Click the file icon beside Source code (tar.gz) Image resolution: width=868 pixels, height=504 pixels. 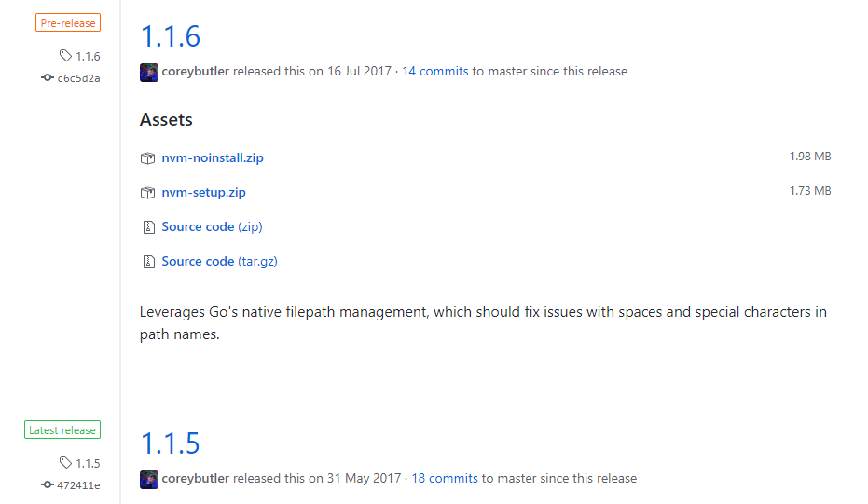click(x=148, y=262)
